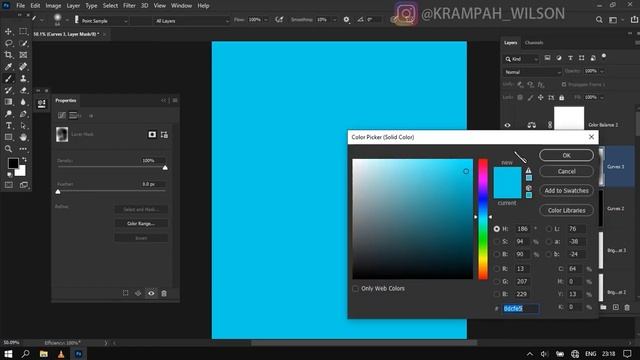Viewport: 640px width, 360px height.
Task: Open the Image menu
Action: pyautogui.click(x=53, y=6)
